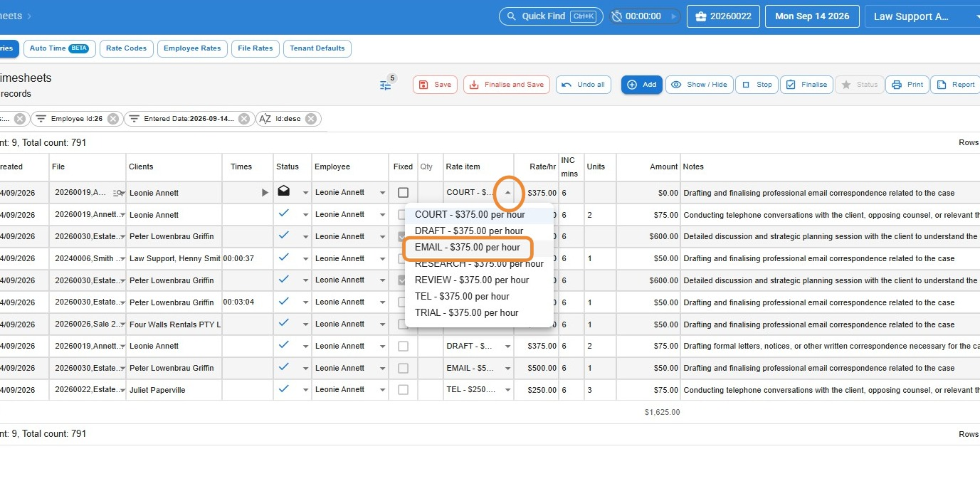Tick Fixed checkbox in Juliet Paperville row
Screen dimensions: 980x486
point(404,390)
